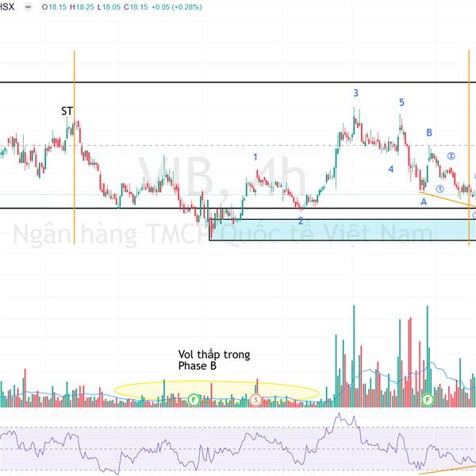
Task: Select wave label 1
Action: pos(255,157)
